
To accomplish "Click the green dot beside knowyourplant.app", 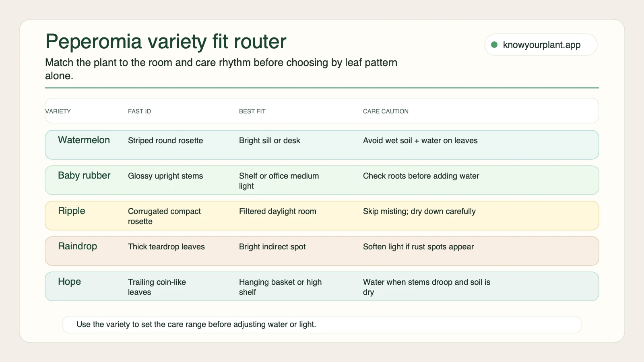I will coord(494,45).
